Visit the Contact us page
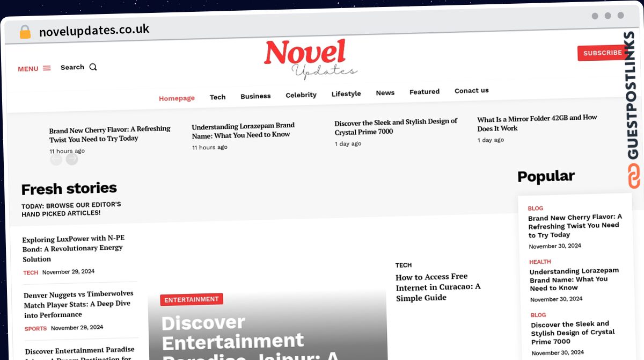Viewport: 644px width, 360px height. [472, 91]
